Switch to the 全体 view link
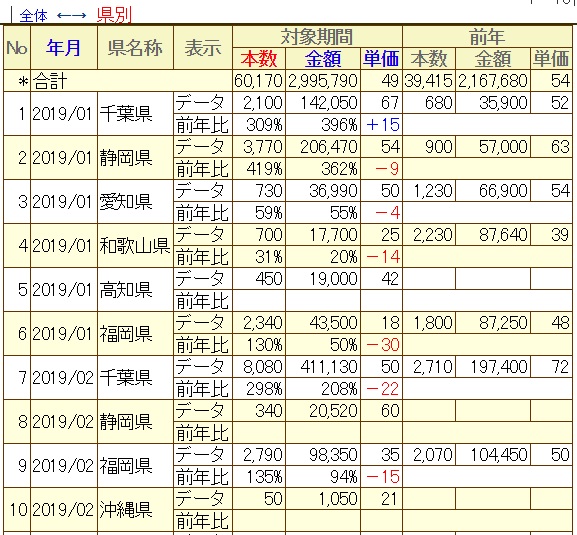This screenshot has width=577, height=535. pos(33,15)
